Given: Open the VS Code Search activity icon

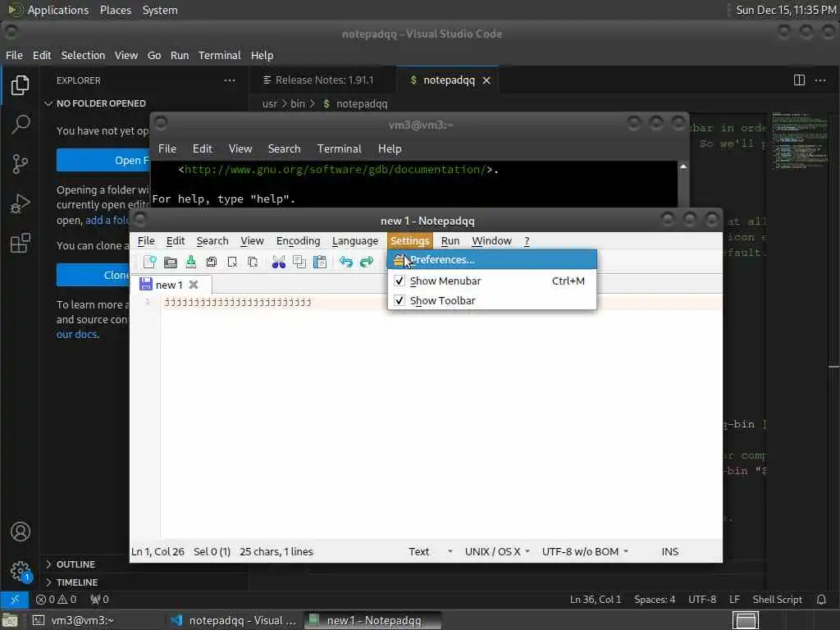Looking at the screenshot, I should pos(21,125).
